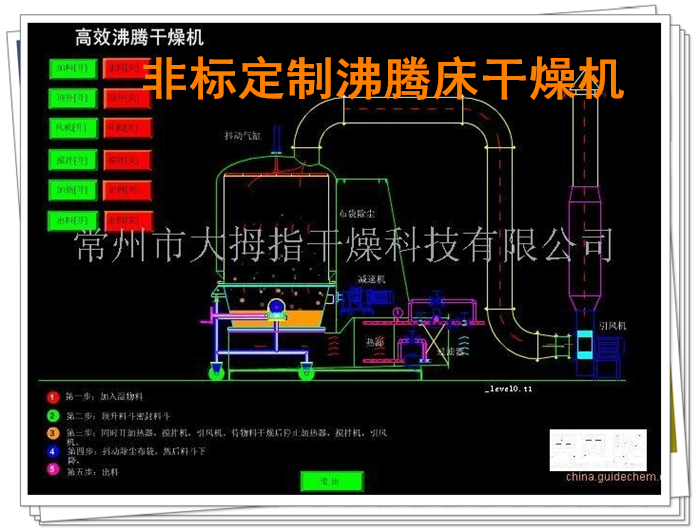Click the 减速机 label
Image resolution: width=700 pixels, height=530 pixels.
[x=371, y=279]
